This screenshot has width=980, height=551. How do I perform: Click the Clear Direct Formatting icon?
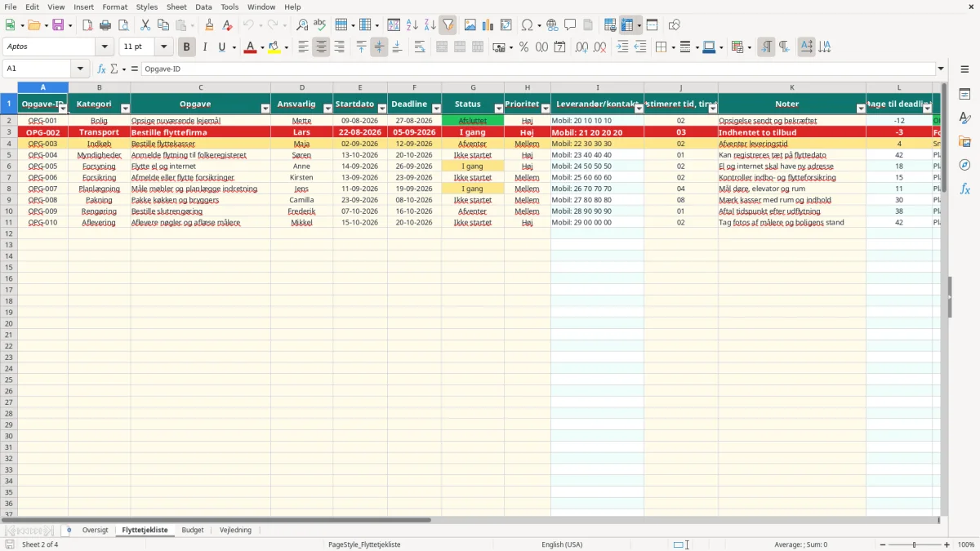coord(227,25)
